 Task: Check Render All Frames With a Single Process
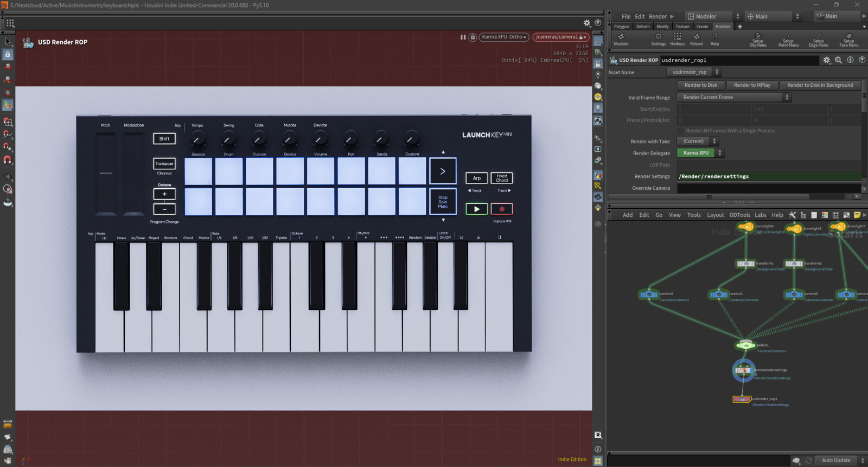click(x=680, y=131)
